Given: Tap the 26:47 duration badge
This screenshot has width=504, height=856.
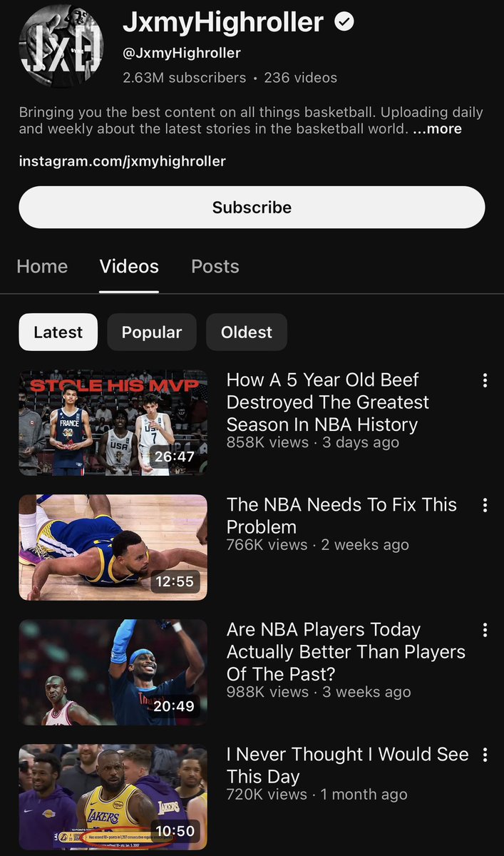Looking at the screenshot, I should coord(175,457).
